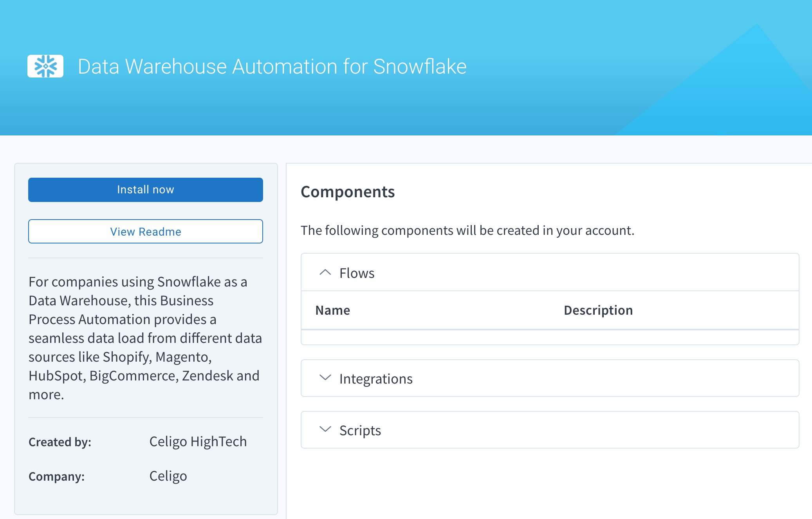Click the Data Warehouse Automation for Snowflake title
Screen dimensions: 812x519
coord(272,66)
